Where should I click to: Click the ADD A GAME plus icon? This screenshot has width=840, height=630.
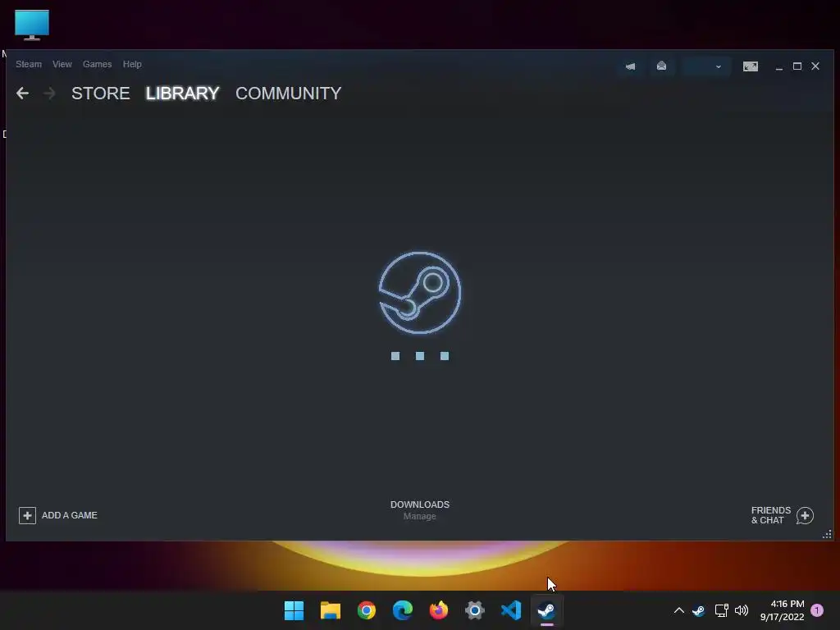pos(27,515)
